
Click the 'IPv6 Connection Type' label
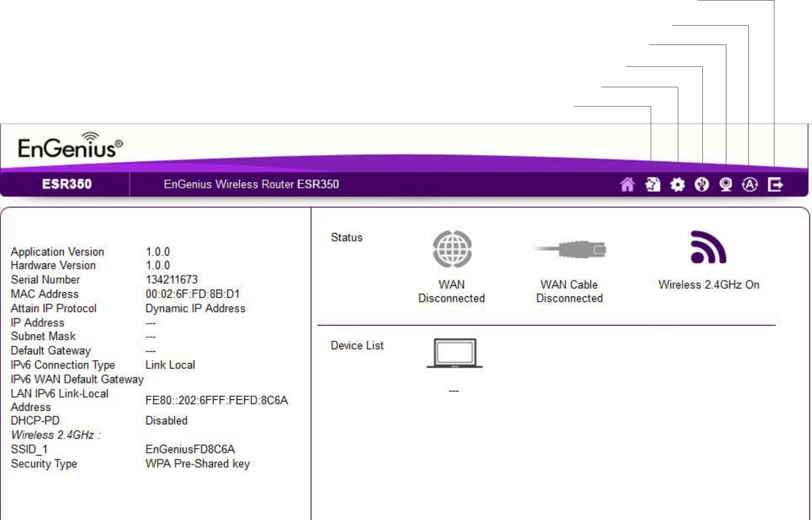click(x=63, y=365)
